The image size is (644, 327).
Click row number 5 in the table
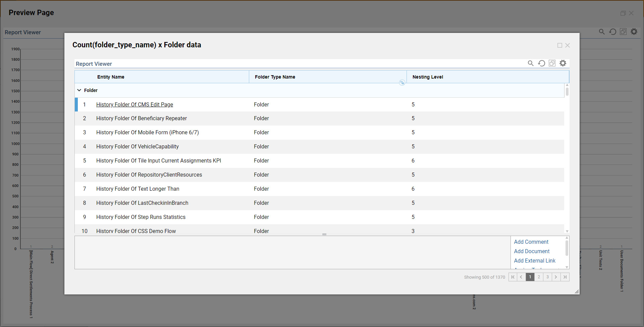coord(85,161)
